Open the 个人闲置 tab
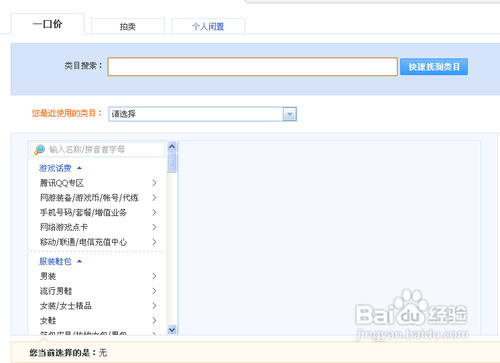 click(208, 26)
